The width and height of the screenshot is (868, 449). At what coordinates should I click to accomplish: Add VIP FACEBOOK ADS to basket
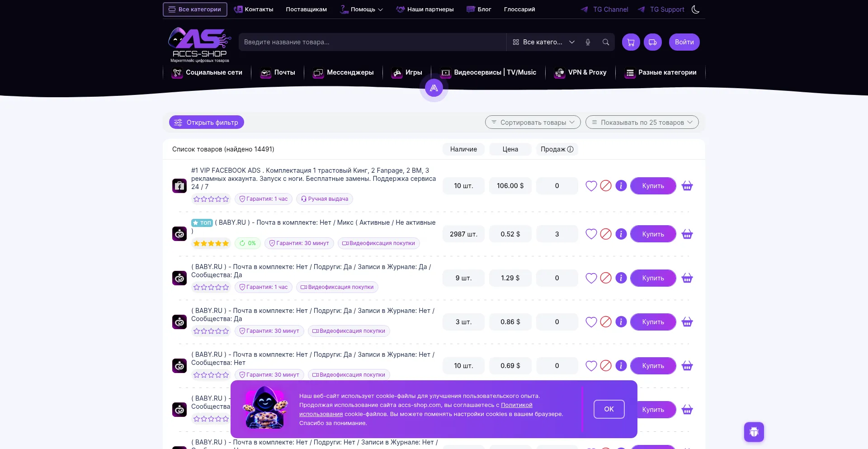(687, 186)
